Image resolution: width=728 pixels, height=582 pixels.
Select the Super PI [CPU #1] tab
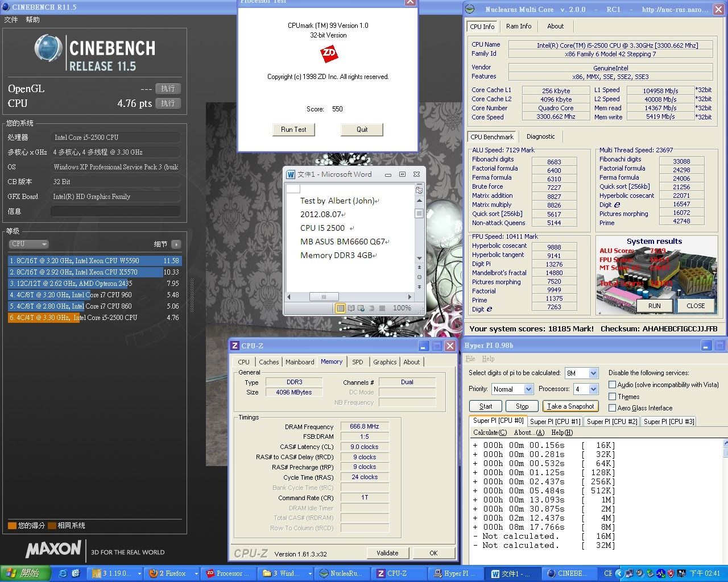click(x=555, y=421)
